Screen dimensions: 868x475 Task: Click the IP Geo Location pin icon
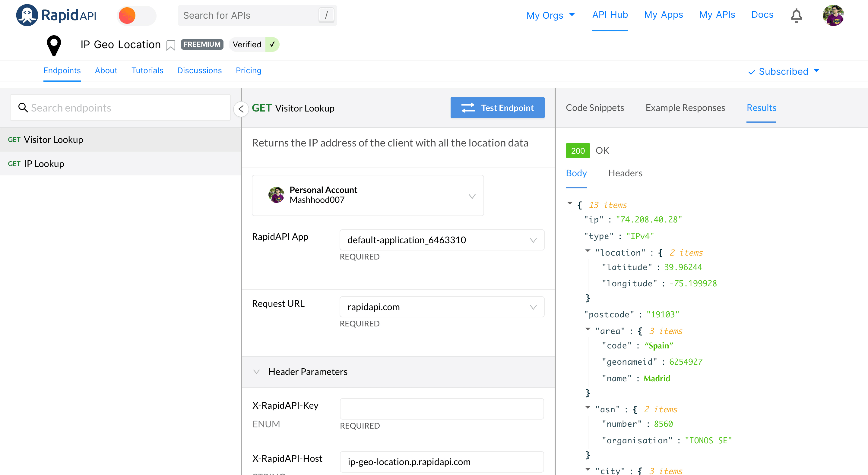click(54, 46)
